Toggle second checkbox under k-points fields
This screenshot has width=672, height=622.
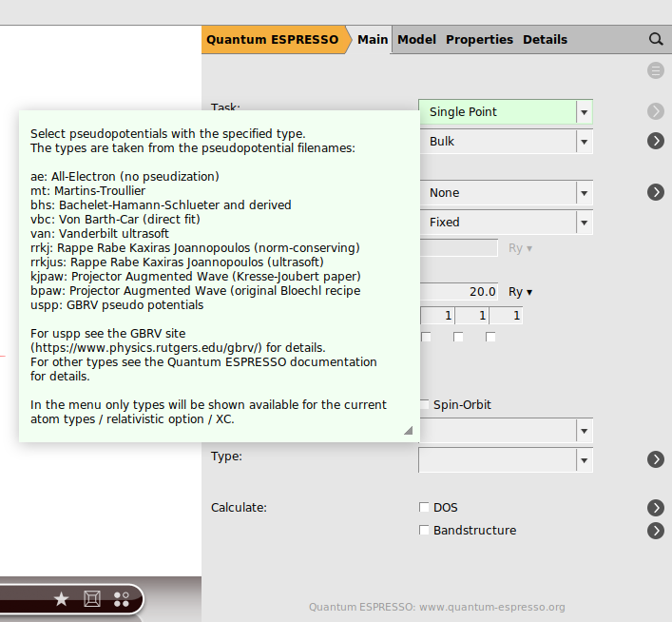tap(458, 338)
